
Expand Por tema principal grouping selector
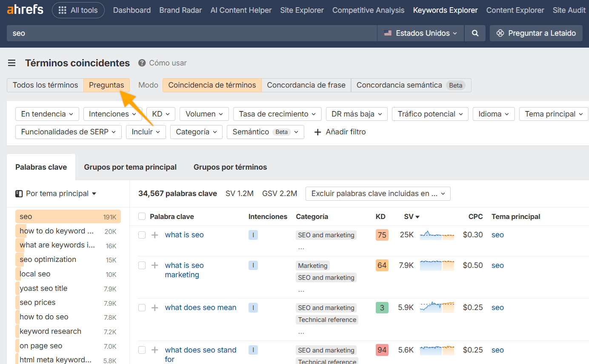[56, 193]
